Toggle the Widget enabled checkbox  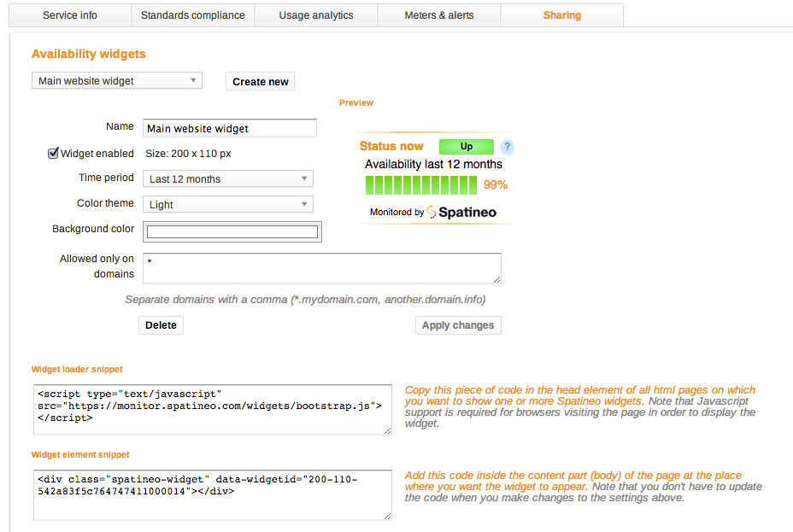click(53, 153)
